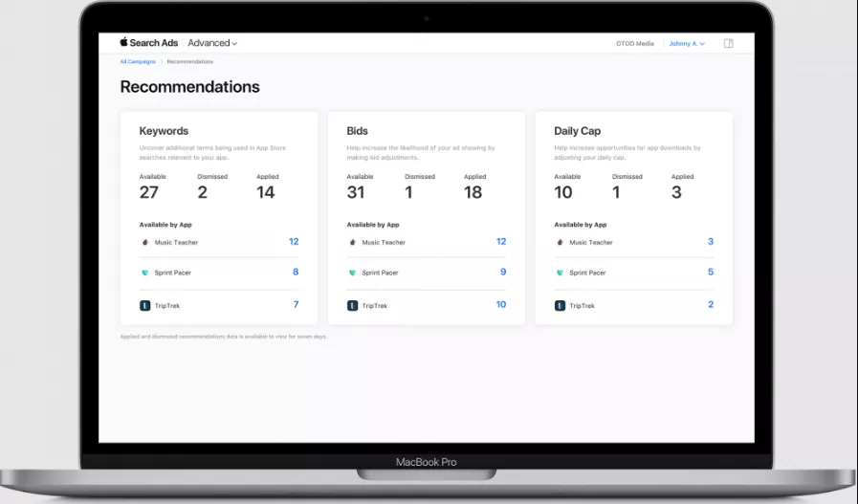This screenshot has width=858, height=504.
Task: Click Bids available count 31
Action: 356,192
